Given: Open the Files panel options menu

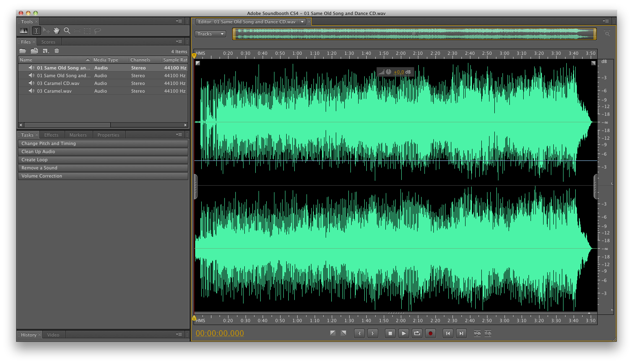Looking at the screenshot, I should [179, 41].
